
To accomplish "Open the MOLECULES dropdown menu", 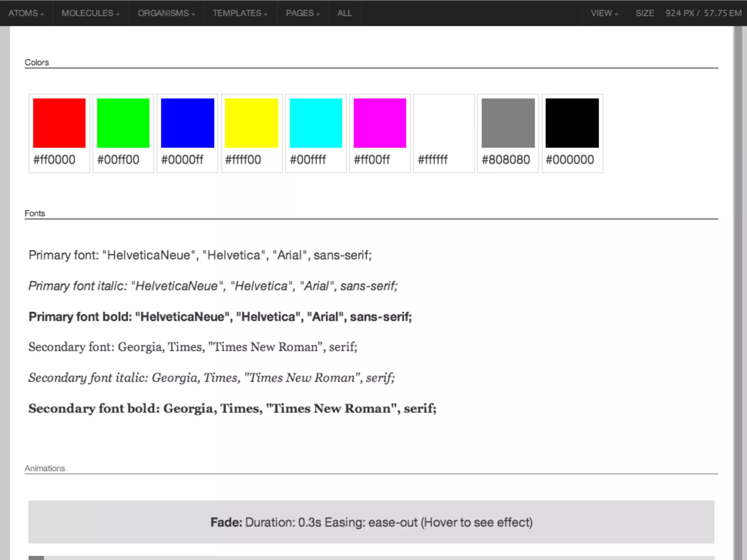I will 90,13.
